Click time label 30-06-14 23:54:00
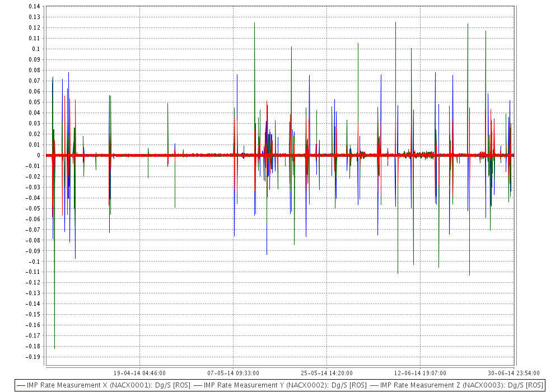Image resolution: width=560 pixels, height=392 pixels. pyautogui.click(x=514, y=373)
